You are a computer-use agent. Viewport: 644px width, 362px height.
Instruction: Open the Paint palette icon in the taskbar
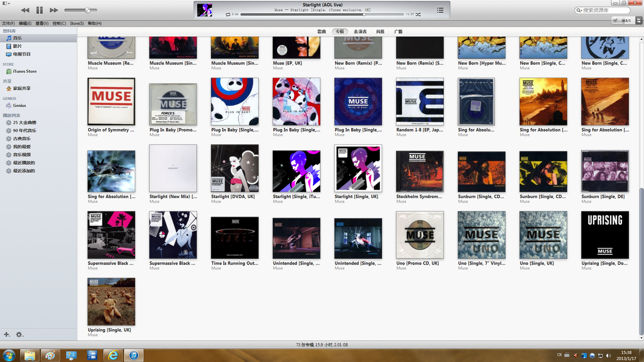(50, 355)
